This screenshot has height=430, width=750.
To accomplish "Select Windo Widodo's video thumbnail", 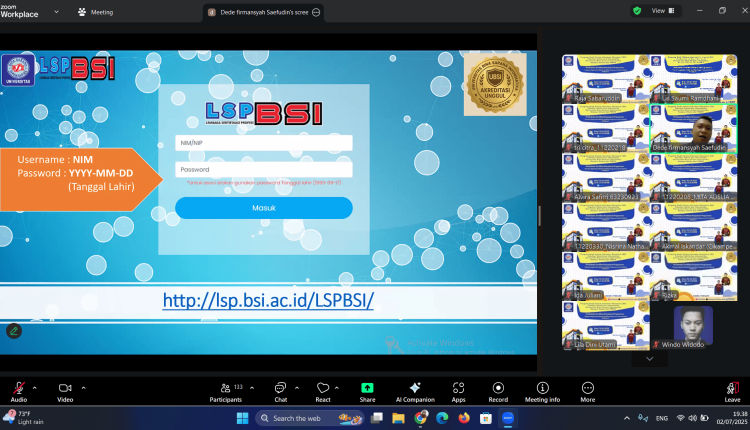I will click(693, 325).
